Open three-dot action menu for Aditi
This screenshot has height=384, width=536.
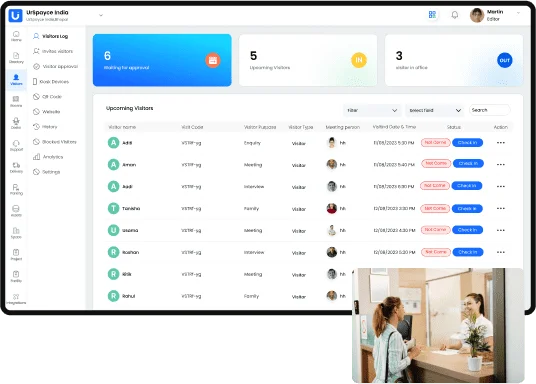pos(501,143)
